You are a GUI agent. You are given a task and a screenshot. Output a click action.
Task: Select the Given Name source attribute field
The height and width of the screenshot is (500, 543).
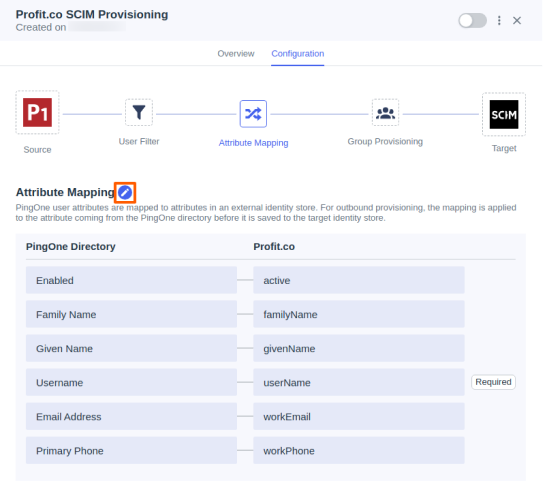tap(131, 348)
